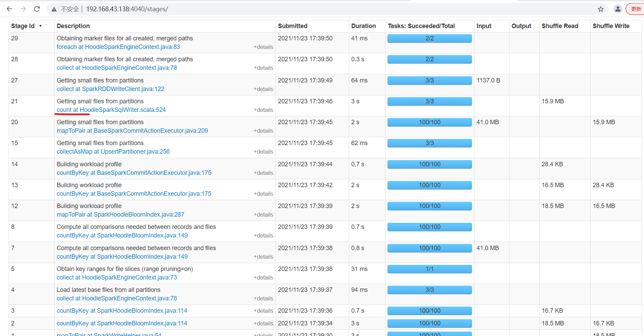Expand +details for stage 27
Screen dimensions: 644x336
coord(263,89)
